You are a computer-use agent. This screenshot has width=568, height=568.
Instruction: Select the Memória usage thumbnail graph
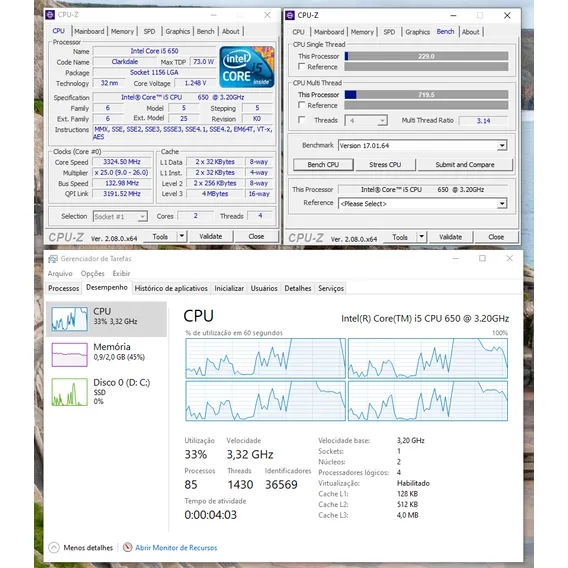point(70,355)
